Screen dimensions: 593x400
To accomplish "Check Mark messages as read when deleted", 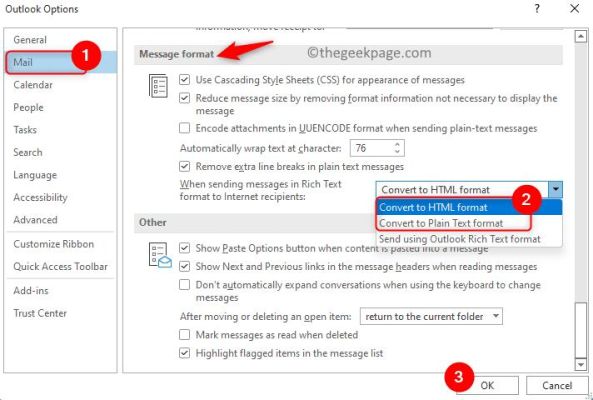I will pyautogui.click(x=184, y=335).
